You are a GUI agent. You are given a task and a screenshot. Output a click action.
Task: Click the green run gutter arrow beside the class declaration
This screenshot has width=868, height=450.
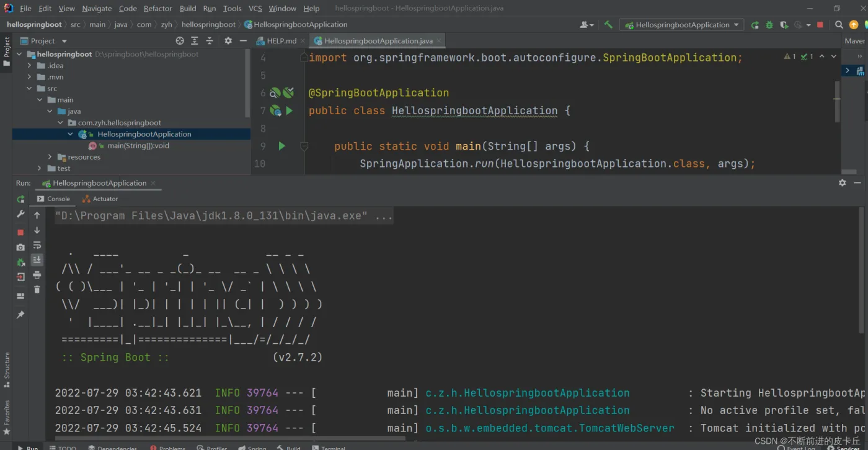(x=290, y=111)
